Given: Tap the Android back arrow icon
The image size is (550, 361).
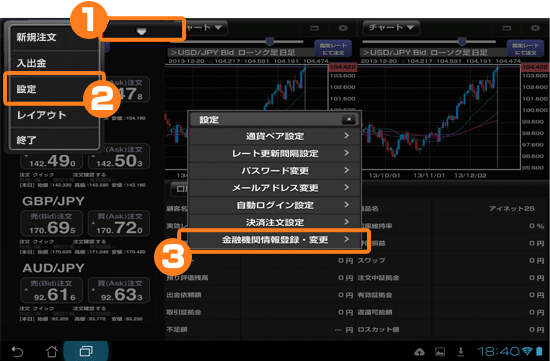Looking at the screenshot, I should pos(17,351).
